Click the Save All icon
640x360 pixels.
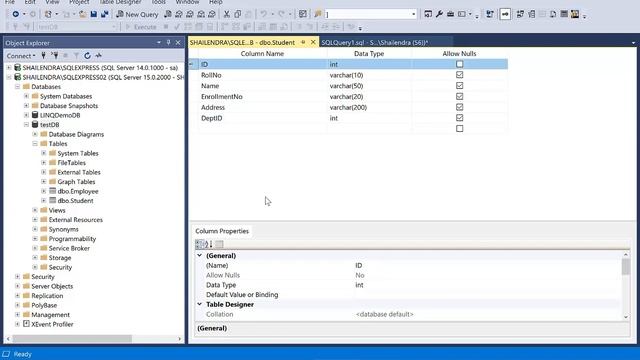pos(104,14)
